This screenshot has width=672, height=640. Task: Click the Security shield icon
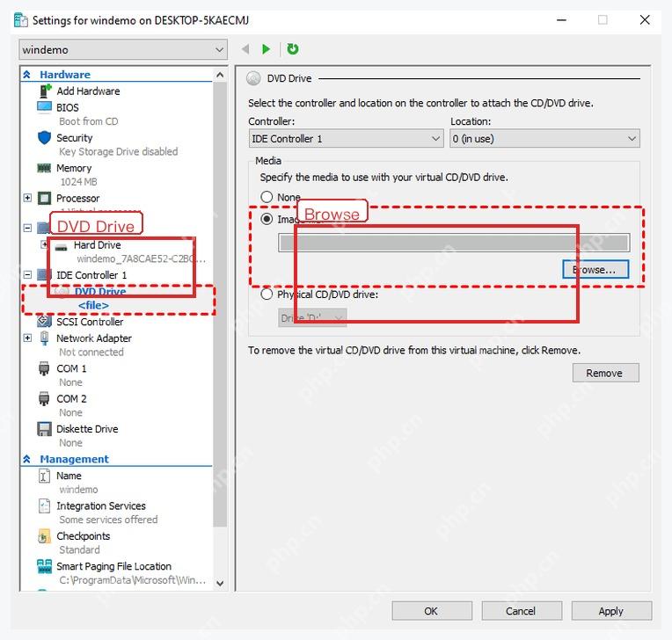(x=44, y=137)
